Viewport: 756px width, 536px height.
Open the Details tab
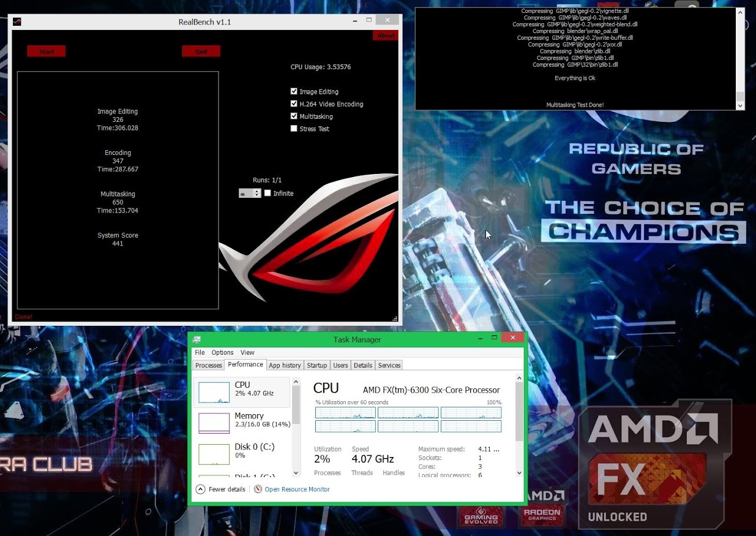tap(363, 365)
